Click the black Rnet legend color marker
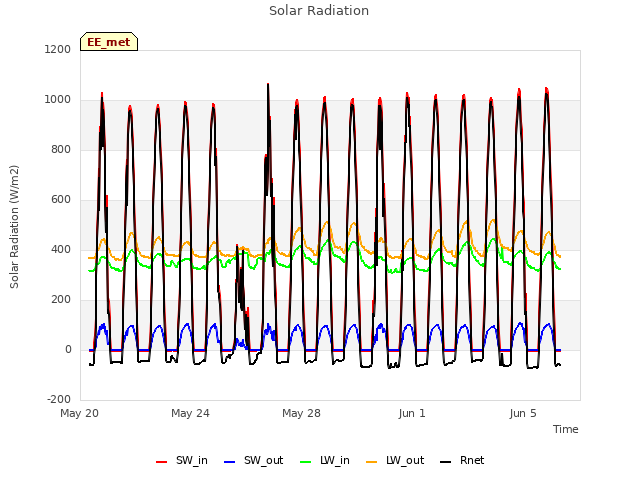 [x=446, y=462]
